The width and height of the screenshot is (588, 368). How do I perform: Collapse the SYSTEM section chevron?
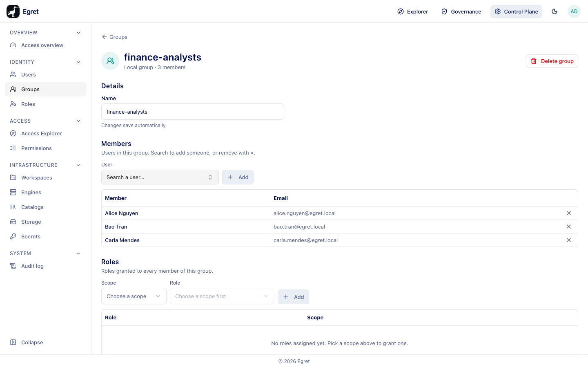[78, 254]
